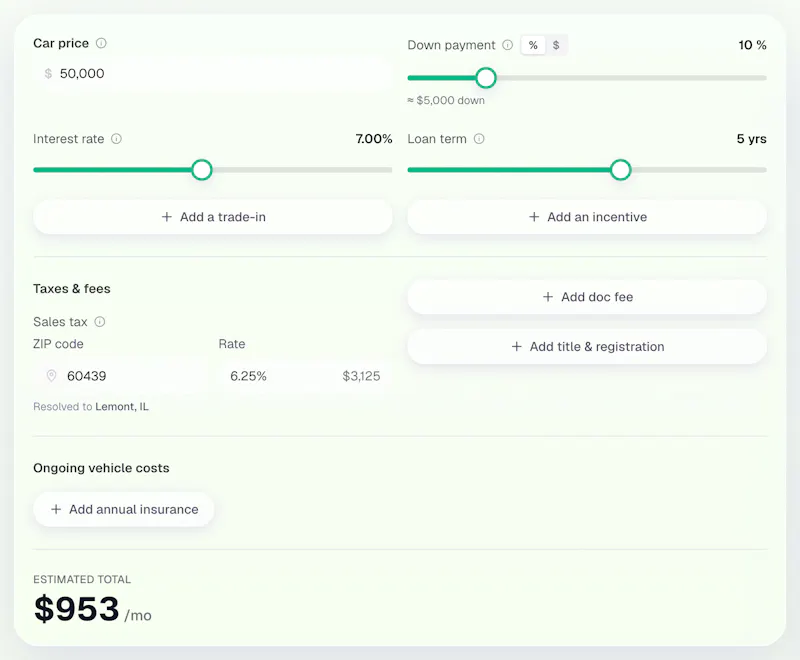
Task: Click the sales tax Rate field 6.25%
Action: point(305,376)
